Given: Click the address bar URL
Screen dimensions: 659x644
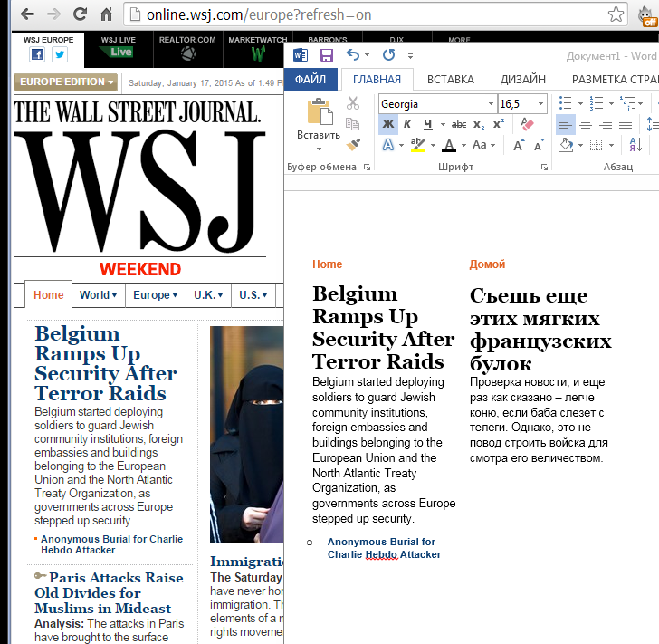Looking at the screenshot, I should (x=259, y=14).
